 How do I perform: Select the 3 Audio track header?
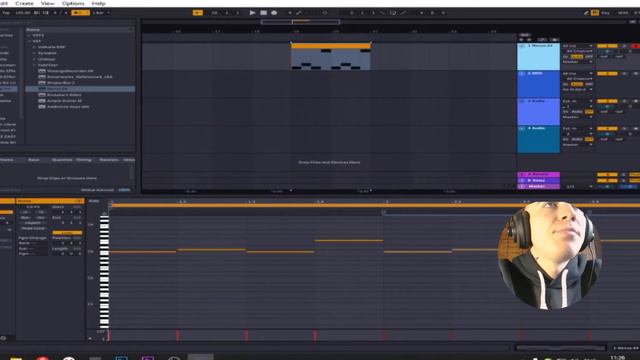538,112
